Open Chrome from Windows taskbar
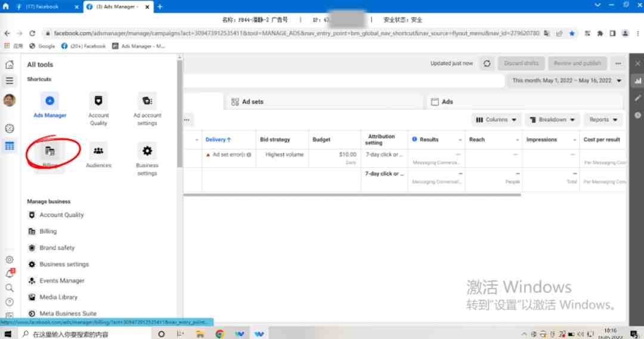644x339 pixels. 219,334
